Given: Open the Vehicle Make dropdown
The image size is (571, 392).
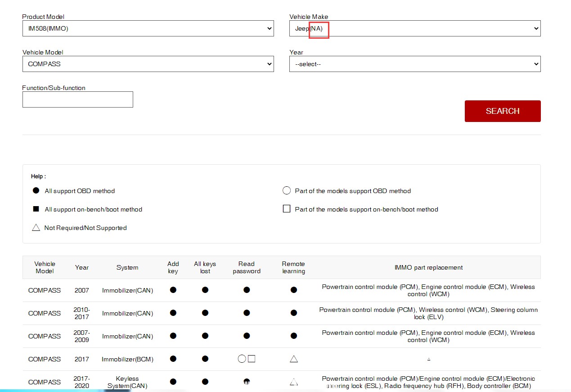Looking at the screenshot, I should [415, 28].
